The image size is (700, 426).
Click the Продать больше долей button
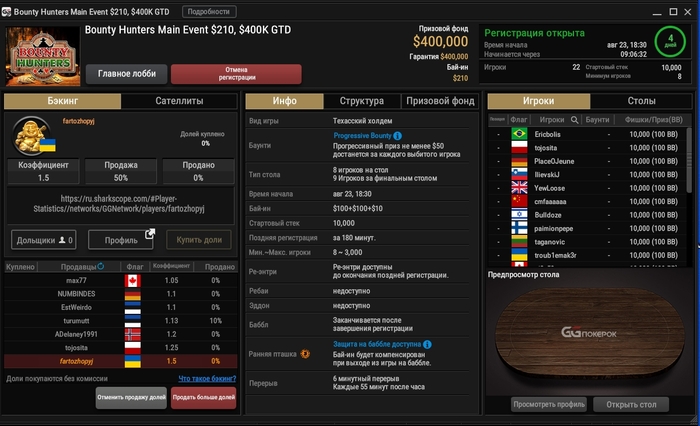204,397
